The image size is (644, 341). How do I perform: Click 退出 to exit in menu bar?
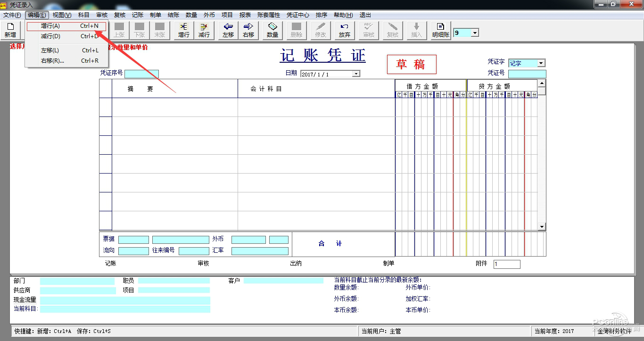365,15
